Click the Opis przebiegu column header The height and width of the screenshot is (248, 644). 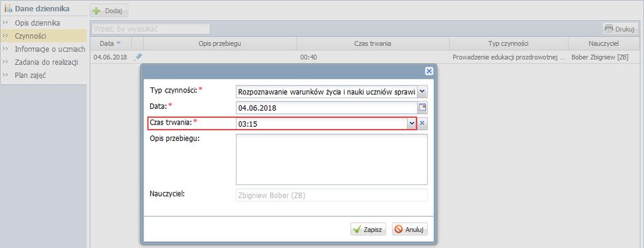(x=219, y=43)
